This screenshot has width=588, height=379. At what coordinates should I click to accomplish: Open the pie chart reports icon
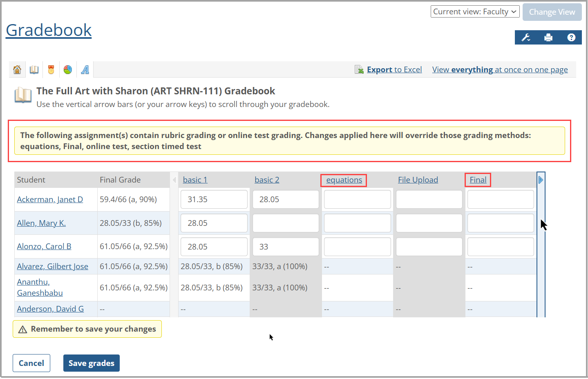[x=67, y=69]
